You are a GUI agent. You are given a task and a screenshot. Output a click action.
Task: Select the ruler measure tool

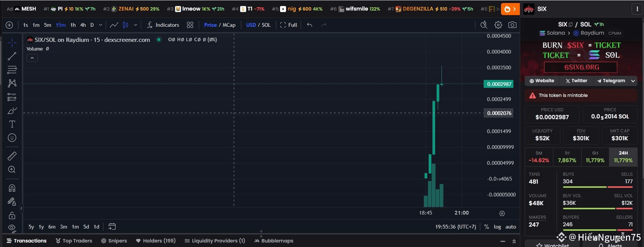12,156
